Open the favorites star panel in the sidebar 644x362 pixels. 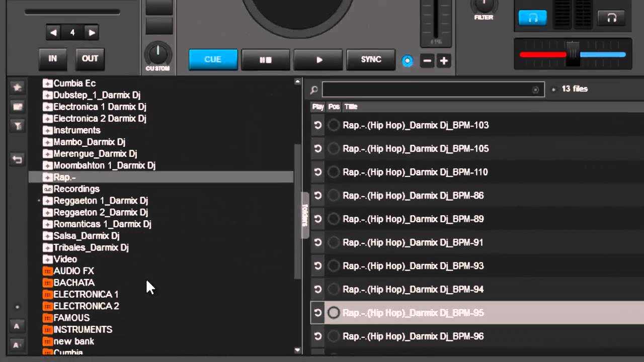17,87
